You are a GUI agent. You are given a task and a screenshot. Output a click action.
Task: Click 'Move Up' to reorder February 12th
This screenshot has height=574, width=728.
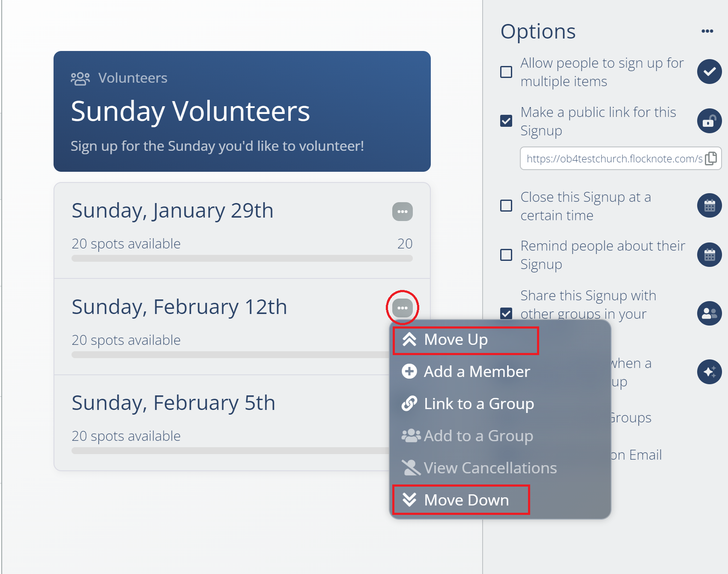456,339
